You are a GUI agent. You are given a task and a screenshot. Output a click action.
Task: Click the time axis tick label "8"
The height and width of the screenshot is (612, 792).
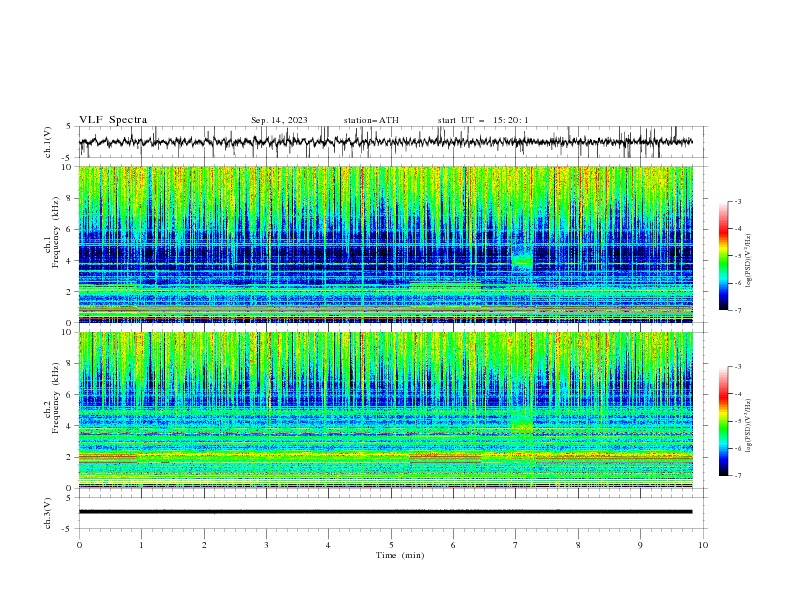pos(578,545)
